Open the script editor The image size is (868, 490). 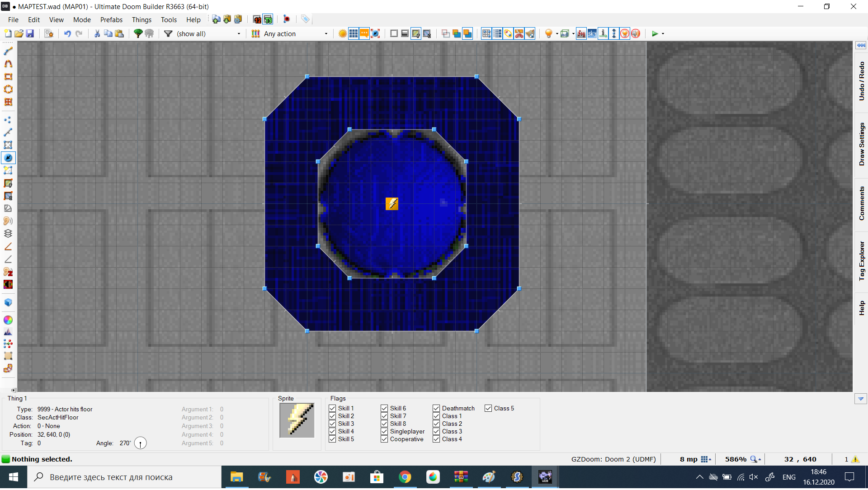click(49, 33)
